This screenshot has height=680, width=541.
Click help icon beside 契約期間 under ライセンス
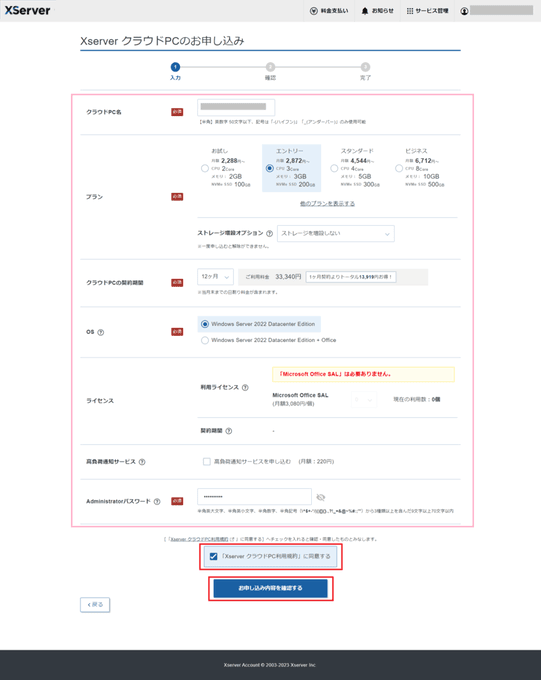click(229, 431)
